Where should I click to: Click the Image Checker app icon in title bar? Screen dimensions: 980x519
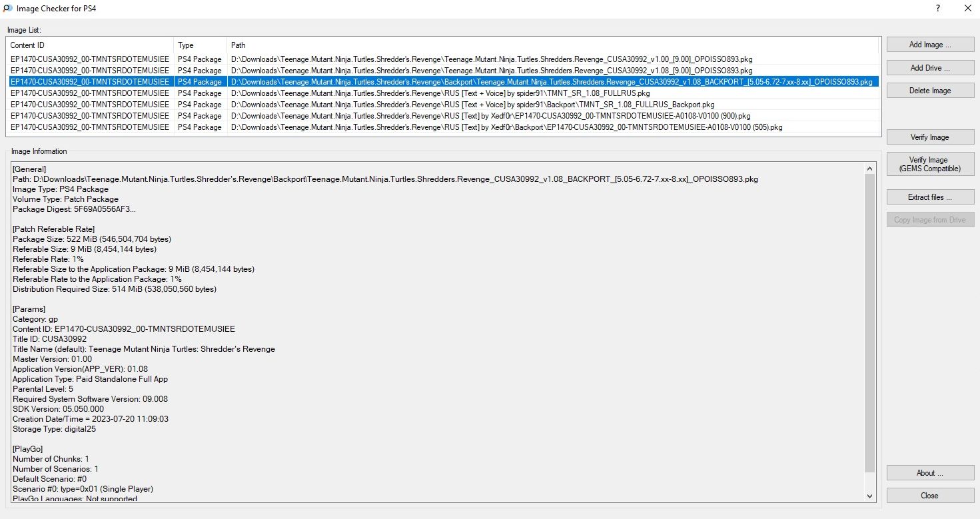[x=7, y=9]
